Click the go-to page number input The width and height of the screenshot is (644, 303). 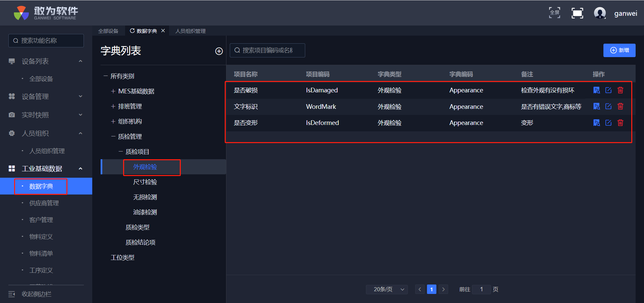pyautogui.click(x=481, y=289)
